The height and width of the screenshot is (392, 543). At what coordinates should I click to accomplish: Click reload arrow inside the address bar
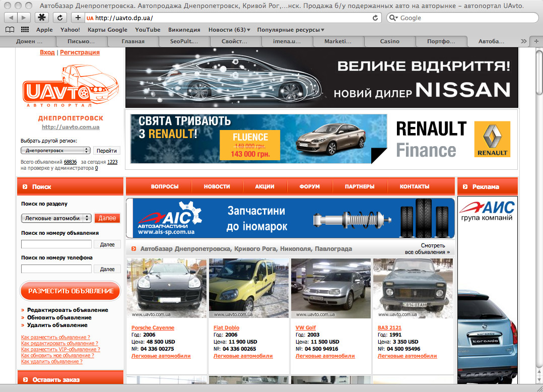(375, 18)
